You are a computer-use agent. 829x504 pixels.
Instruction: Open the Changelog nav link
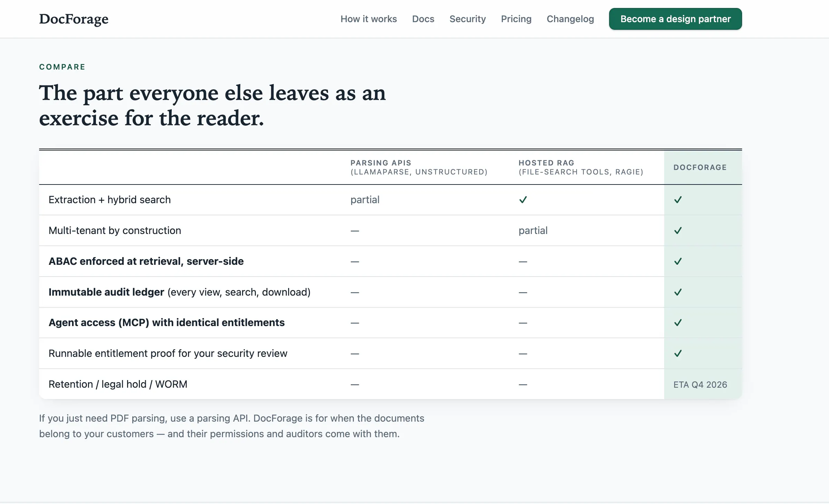click(570, 19)
